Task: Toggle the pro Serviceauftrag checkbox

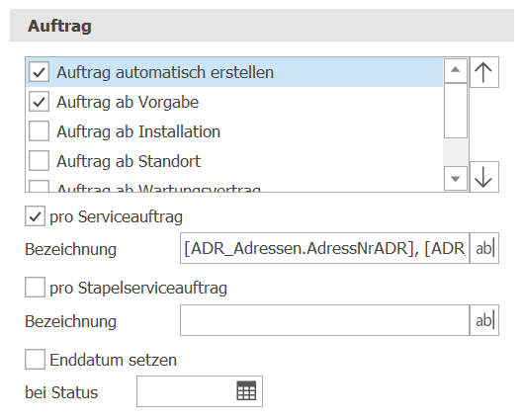Action: point(35,216)
